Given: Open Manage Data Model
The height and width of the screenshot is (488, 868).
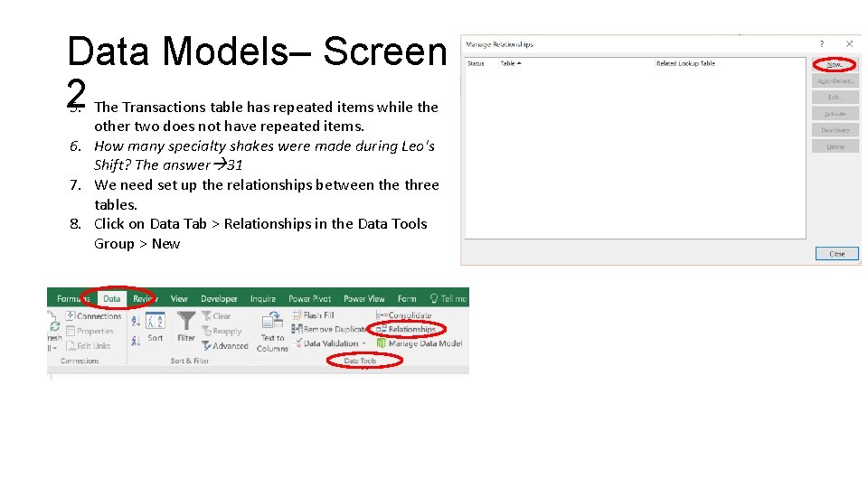Looking at the screenshot, I should point(420,343).
